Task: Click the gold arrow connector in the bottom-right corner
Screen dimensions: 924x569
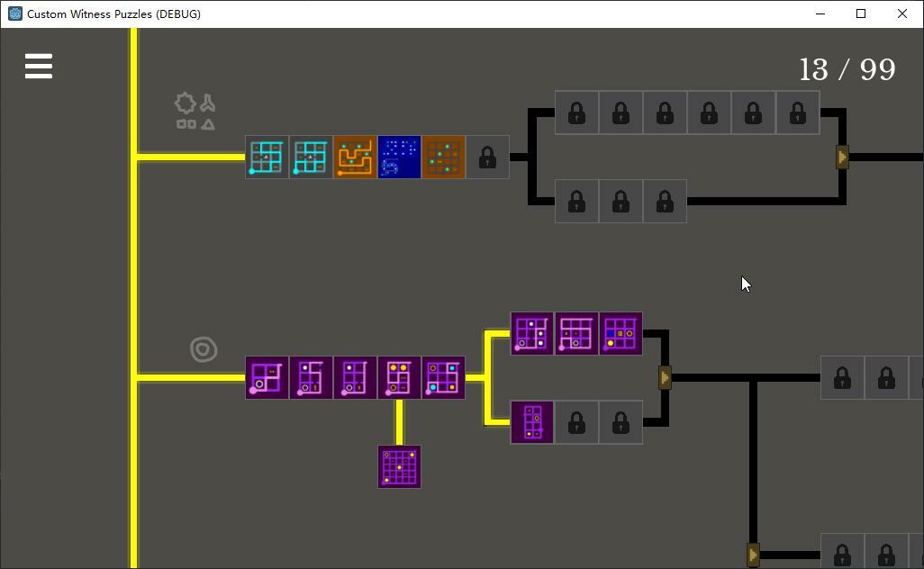Action: (753, 555)
